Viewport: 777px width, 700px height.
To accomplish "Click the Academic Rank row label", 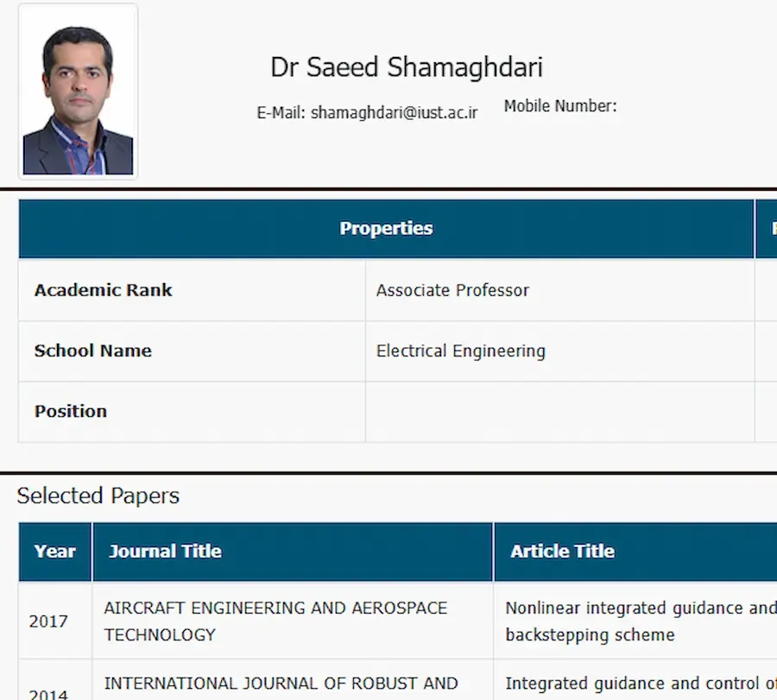I will (104, 291).
